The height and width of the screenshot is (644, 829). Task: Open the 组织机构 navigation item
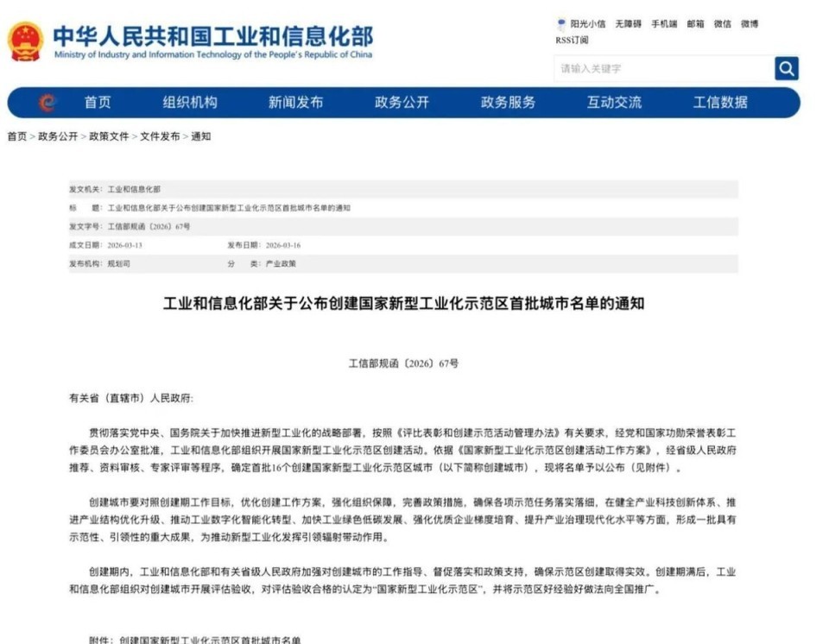190,102
